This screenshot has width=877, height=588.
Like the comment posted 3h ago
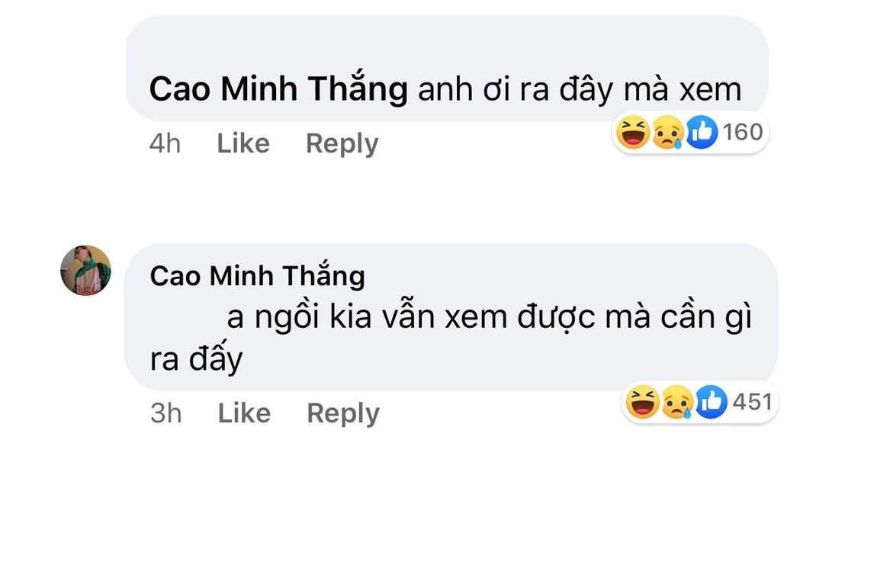(x=245, y=413)
